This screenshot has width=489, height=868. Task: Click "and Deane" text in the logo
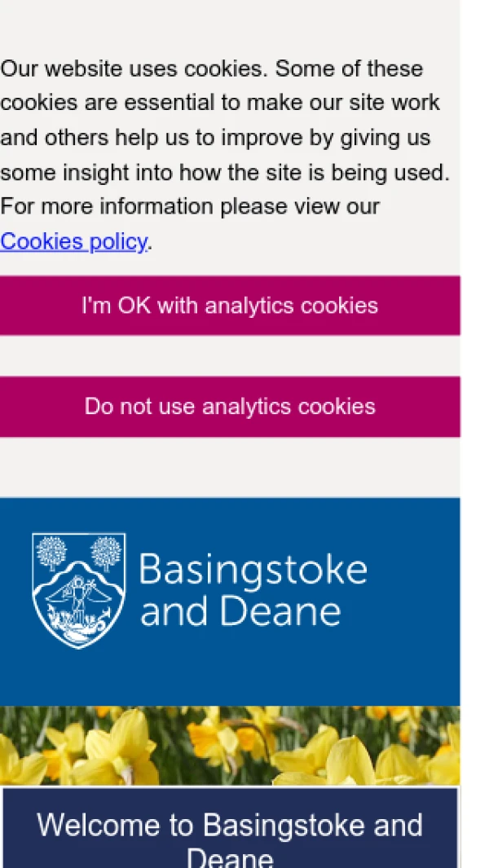[x=240, y=611]
